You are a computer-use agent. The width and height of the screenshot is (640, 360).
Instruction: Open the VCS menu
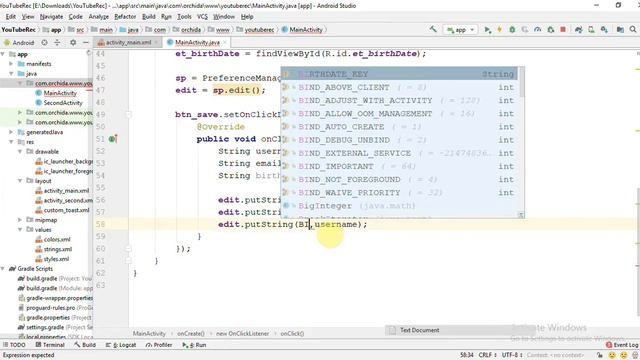click(x=202, y=17)
